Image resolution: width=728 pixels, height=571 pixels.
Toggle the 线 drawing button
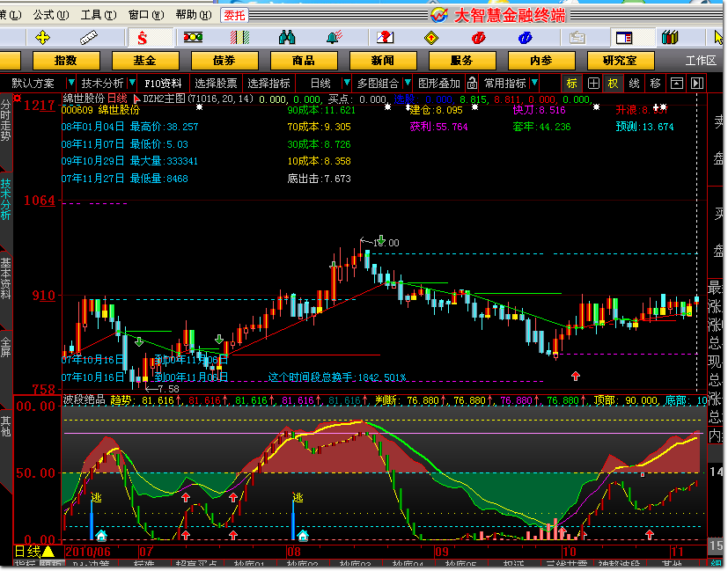coord(634,84)
